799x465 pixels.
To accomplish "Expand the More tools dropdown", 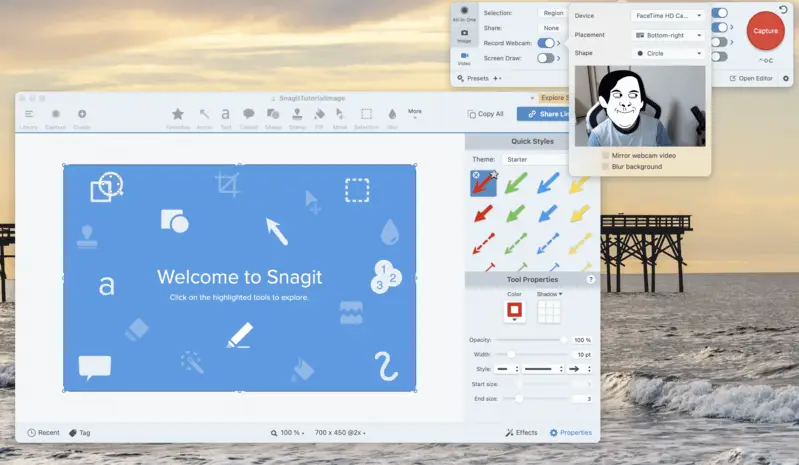I will 415,114.
